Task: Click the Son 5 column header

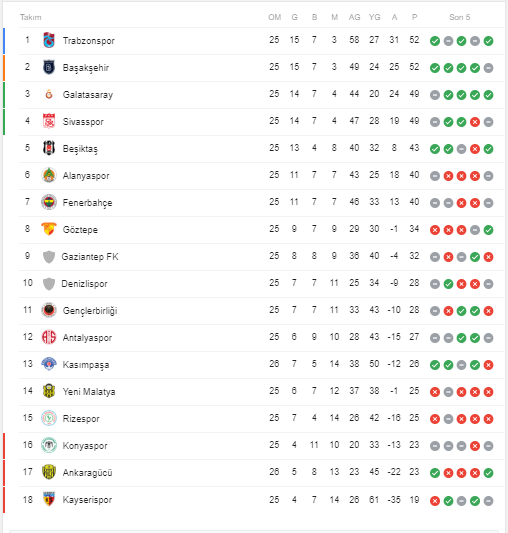Action: (460, 17)
